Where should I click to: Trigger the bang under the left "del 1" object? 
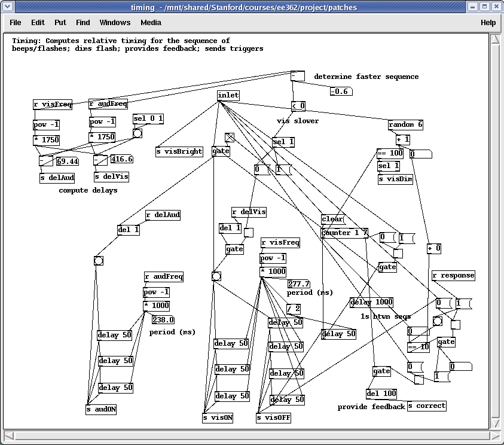(x=99, y=261)
